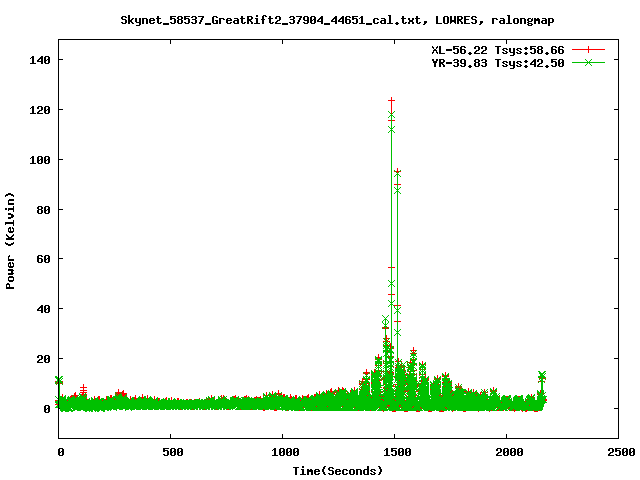Viewport: 640px width, 480px height.
Task: Click the y-axis tick label 60
Action: (43, 259)
